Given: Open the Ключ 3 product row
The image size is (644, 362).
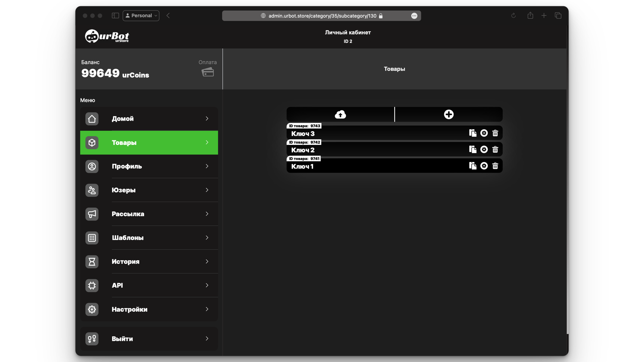Looking at the screenshot, I should point(373,134).
